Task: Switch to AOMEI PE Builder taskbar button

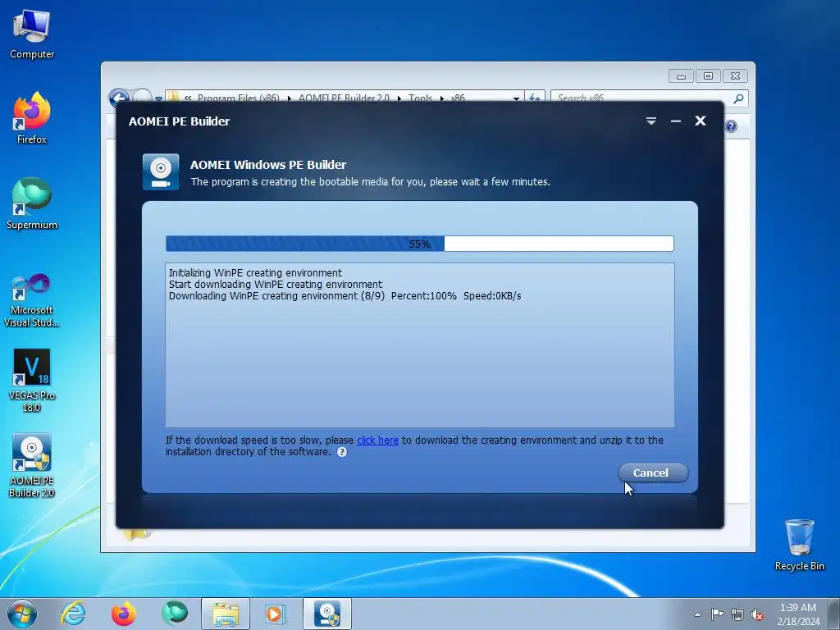Action: point(327,614)
